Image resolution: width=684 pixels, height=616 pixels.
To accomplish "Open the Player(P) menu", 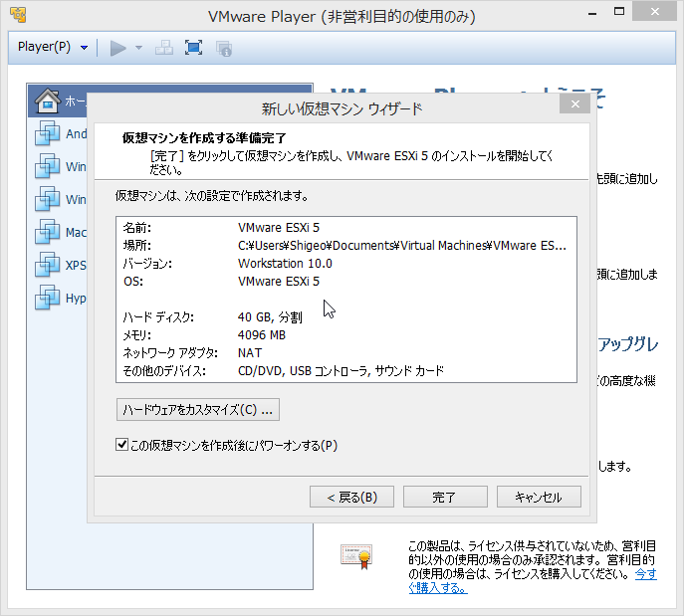I will click(53, 47).
